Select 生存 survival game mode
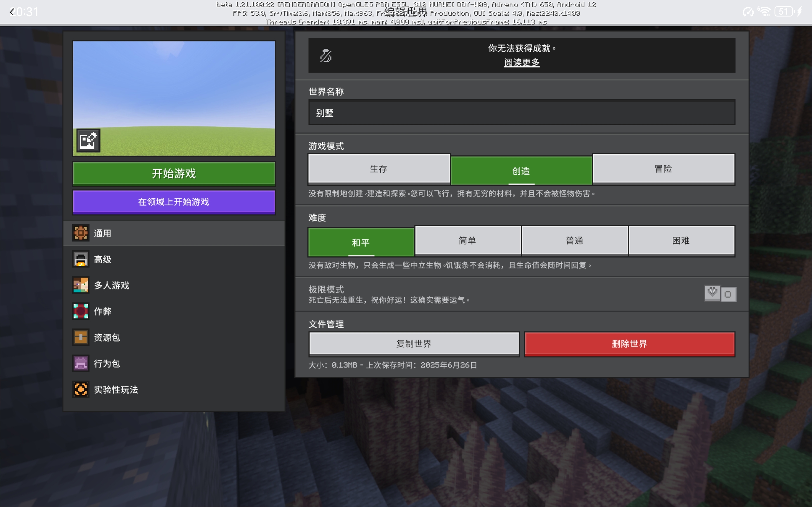 pos(379,169)
